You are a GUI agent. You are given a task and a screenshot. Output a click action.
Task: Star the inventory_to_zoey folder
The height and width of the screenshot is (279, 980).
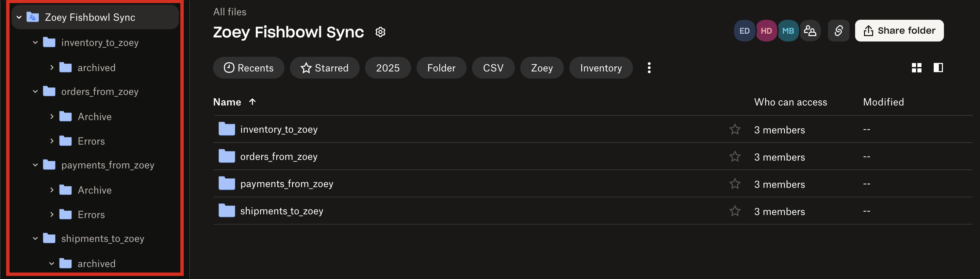(735, 129)
